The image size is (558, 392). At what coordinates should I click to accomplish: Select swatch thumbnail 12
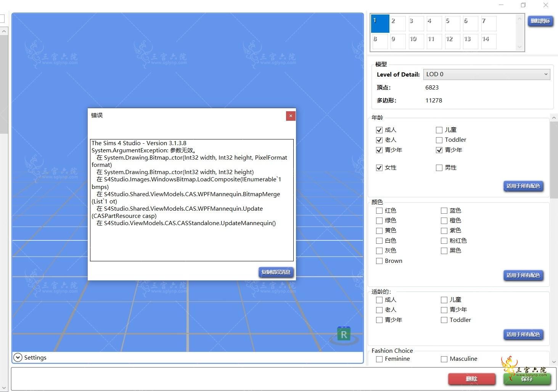pyautogui.click(x=452, y=41)
